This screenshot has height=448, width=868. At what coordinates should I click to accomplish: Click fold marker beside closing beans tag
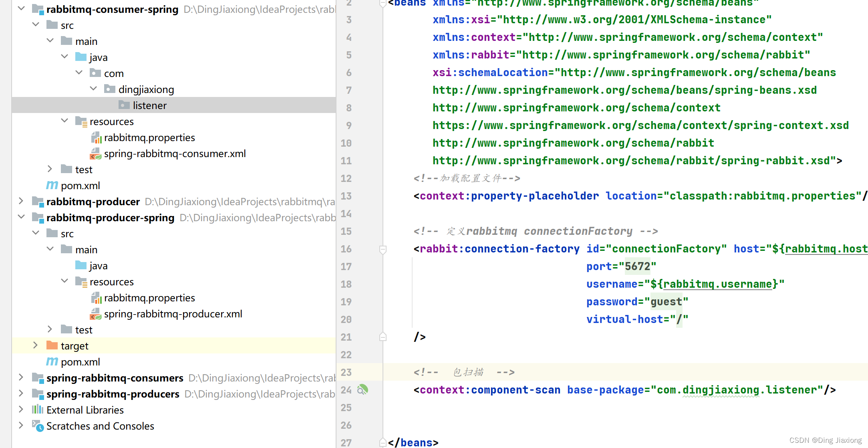383,442
